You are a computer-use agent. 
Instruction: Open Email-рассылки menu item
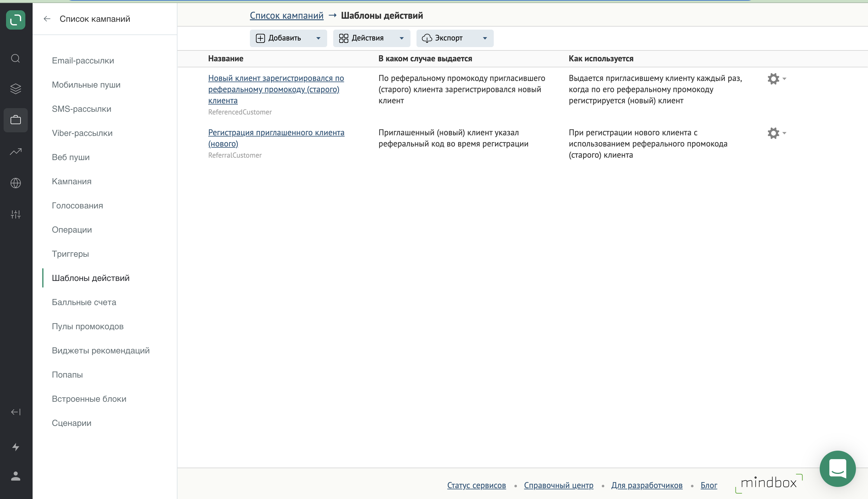[x=83, y=61]
